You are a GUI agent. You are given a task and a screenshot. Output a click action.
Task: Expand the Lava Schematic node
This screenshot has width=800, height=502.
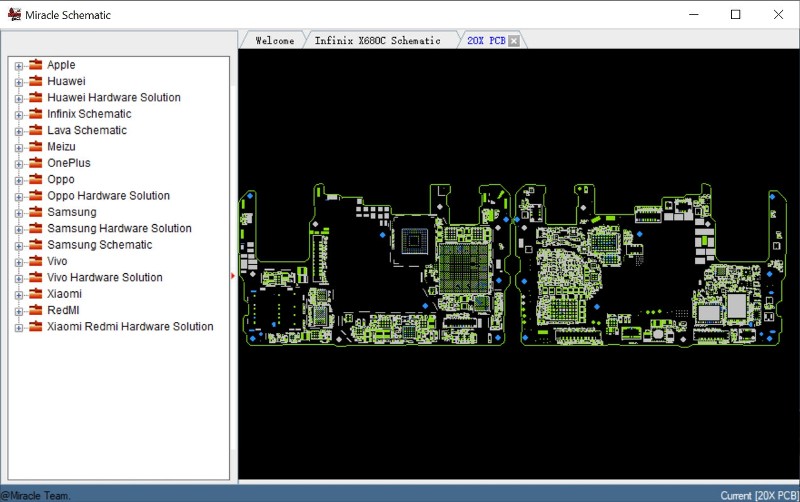[19, 131]
